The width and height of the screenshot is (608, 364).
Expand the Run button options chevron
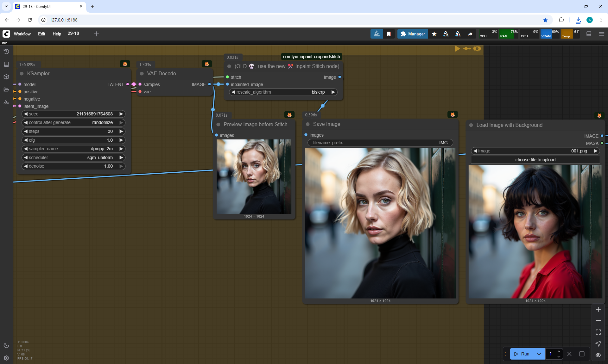pyautogui.click(x=539, y=354)
